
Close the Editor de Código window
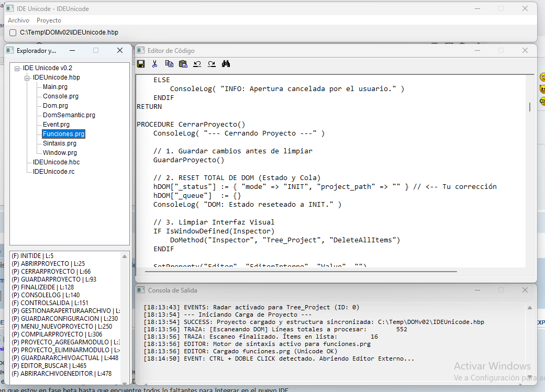[525, 51]
